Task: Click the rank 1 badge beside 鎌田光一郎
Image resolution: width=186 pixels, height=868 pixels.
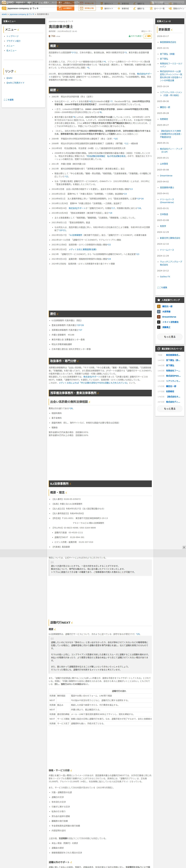Action: click(159, 306)
